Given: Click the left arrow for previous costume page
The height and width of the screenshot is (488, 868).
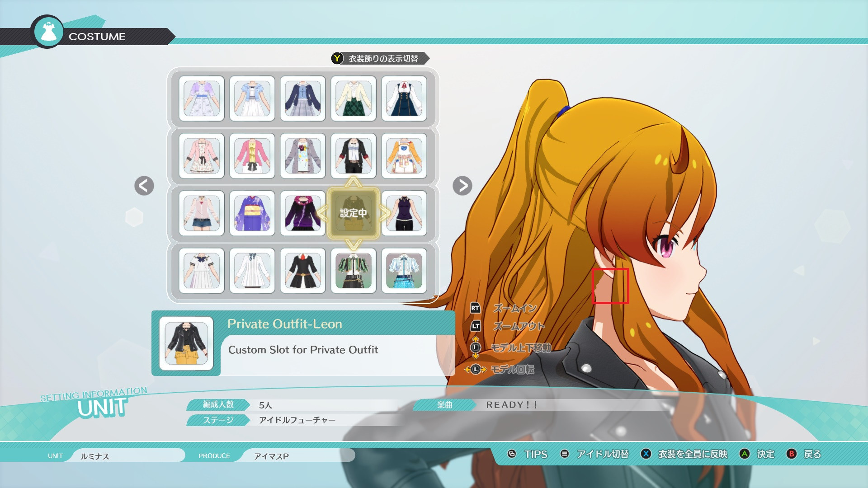Looking at the screenshot, I should coord(143,186).
